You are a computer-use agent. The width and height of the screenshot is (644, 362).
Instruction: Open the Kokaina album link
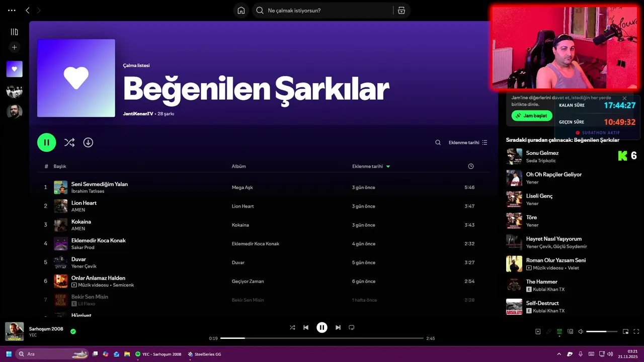240,225
